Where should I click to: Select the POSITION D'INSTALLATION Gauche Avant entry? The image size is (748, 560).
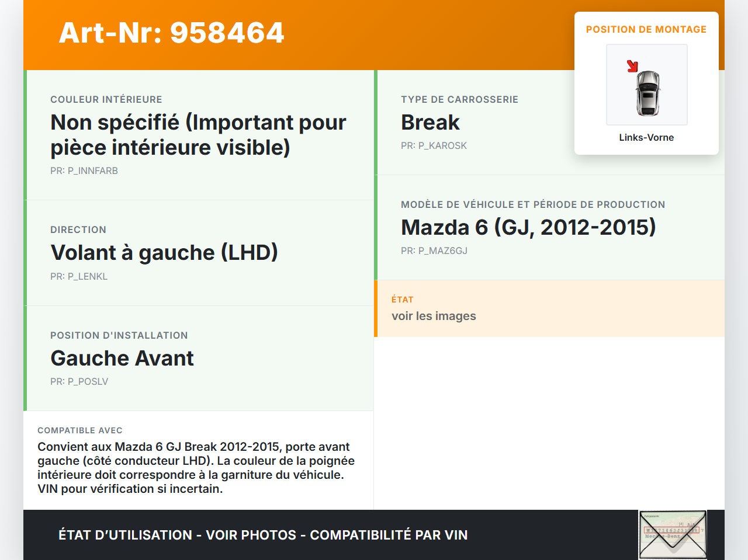tap(122, 358)
